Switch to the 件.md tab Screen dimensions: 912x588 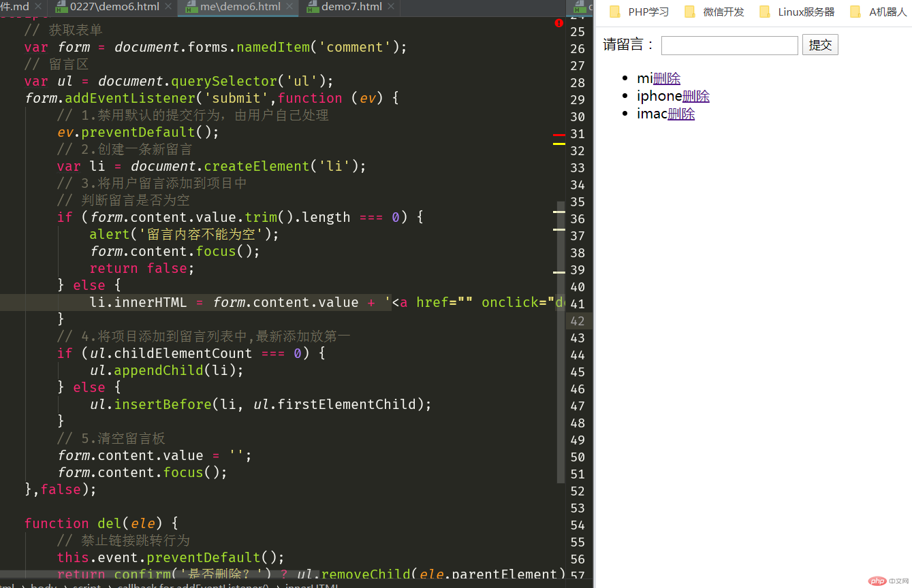pyautogui.click(x=15, y=7)
